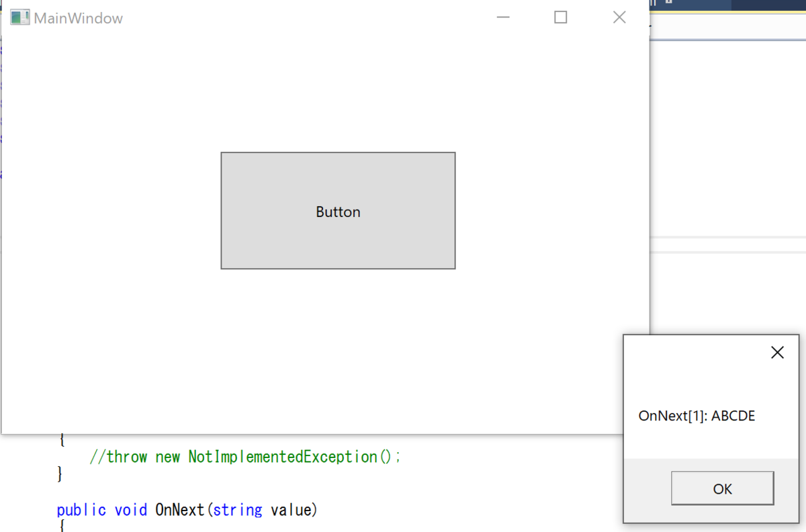This screenshot has height=532, width=806.
Task: Close the MainWindow window
Action: coord(619,17)
